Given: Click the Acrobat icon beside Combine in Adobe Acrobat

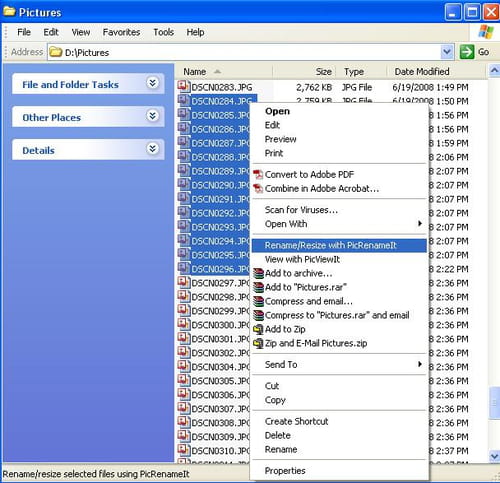Looking at the screenshot, I should [x=258, y=188].
